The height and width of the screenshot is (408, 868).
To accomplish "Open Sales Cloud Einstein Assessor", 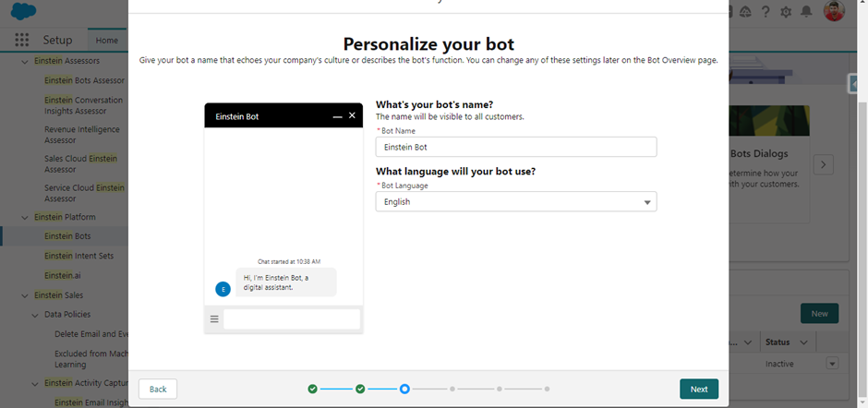I will point(81,164).
